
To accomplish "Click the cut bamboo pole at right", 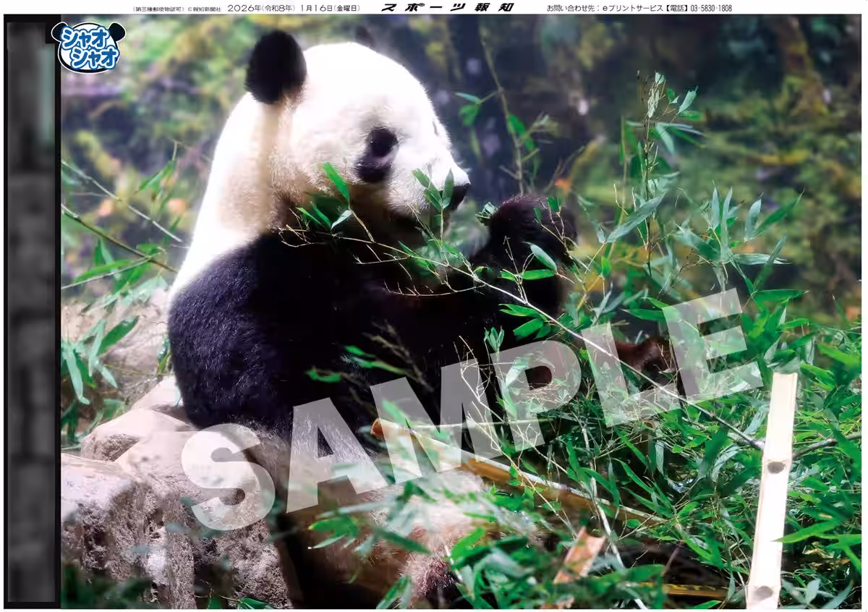I will click(x=771, y=492).
